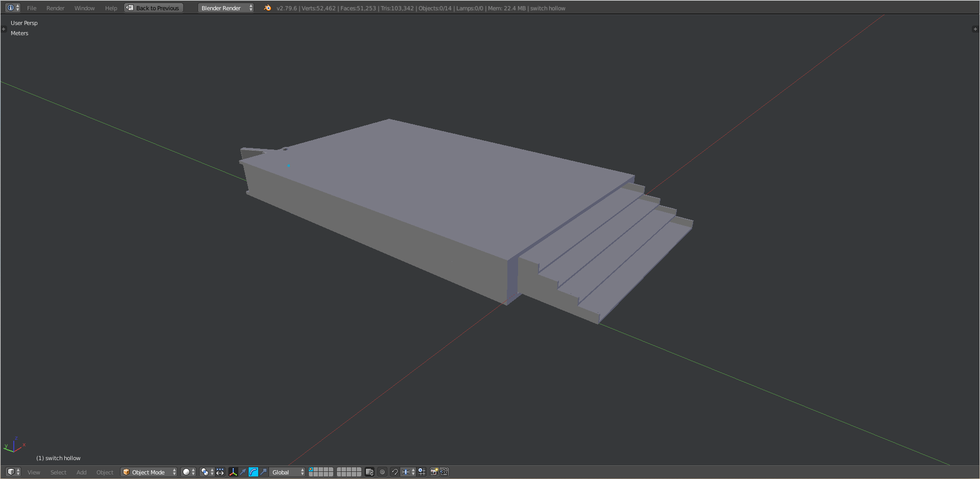Open the viewport Object menu
Screen dimensions: 980x479
(105, 472)
